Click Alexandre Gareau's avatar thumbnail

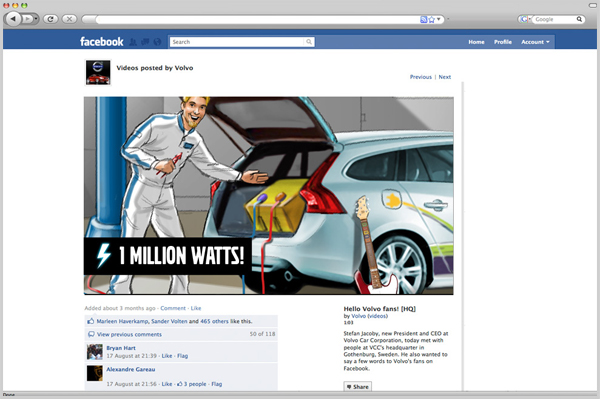click(95, 373)
